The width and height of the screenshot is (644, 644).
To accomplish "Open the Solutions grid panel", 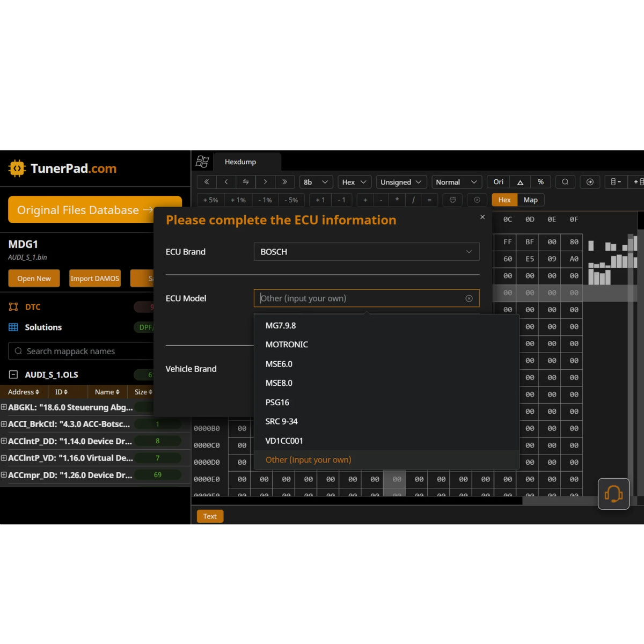I will click(42, 327).
